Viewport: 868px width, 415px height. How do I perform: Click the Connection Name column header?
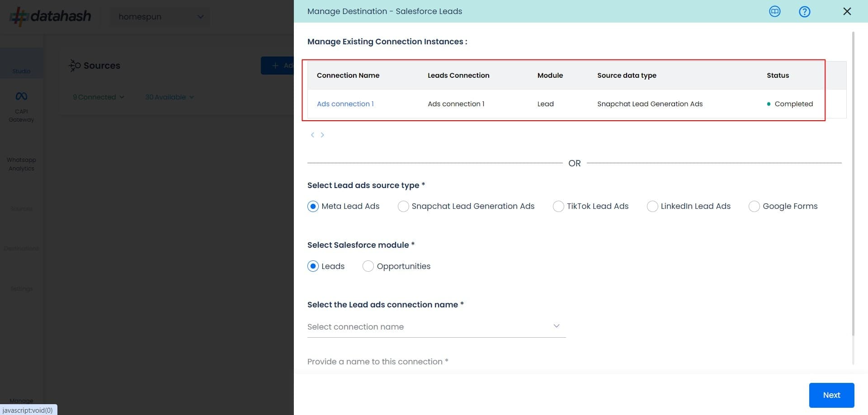pyautogui.click(x=348, y=75)
